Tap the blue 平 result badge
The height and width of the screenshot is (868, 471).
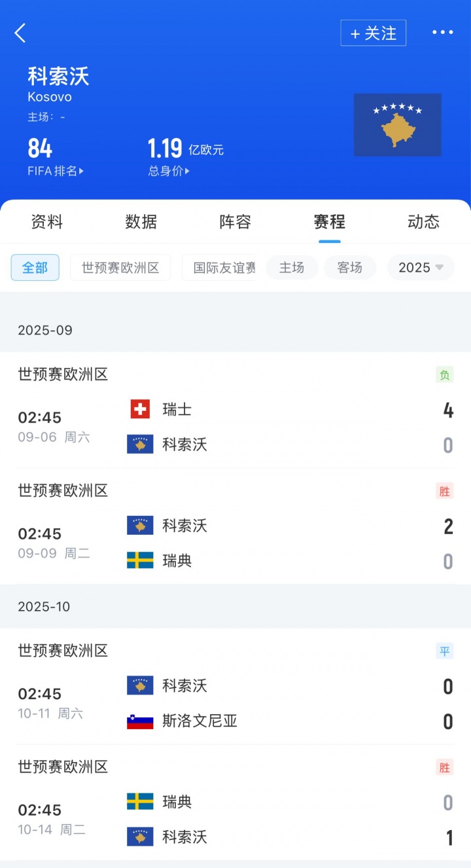tap(445, 651)
